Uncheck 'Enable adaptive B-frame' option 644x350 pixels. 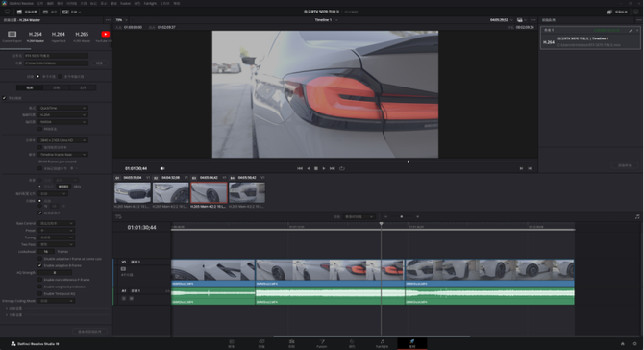tap(39, 265)
